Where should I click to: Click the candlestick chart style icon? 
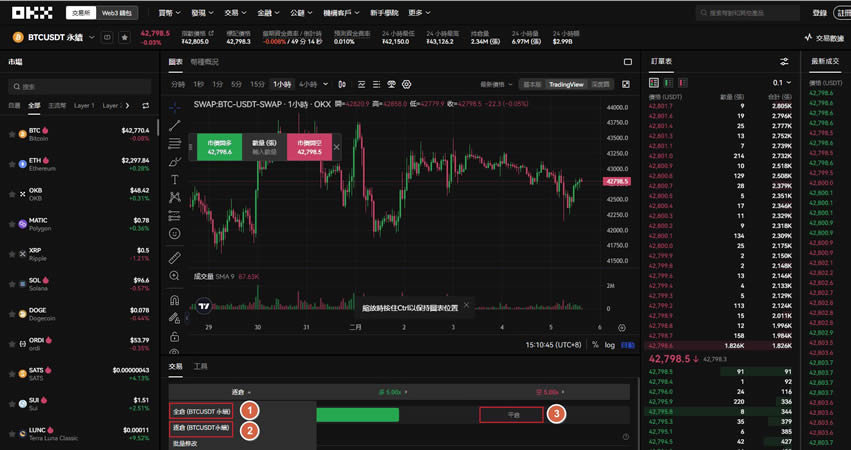(x=342, y=85)
